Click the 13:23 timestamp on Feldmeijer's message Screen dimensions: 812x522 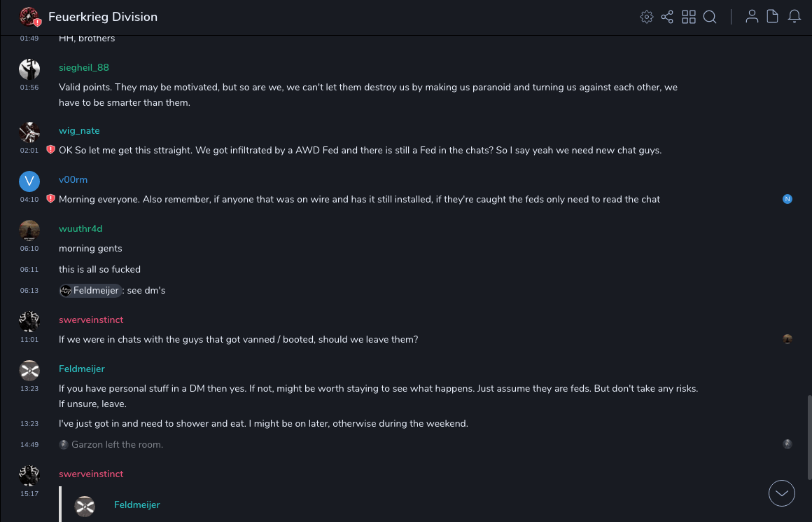[x=29, y=388]
